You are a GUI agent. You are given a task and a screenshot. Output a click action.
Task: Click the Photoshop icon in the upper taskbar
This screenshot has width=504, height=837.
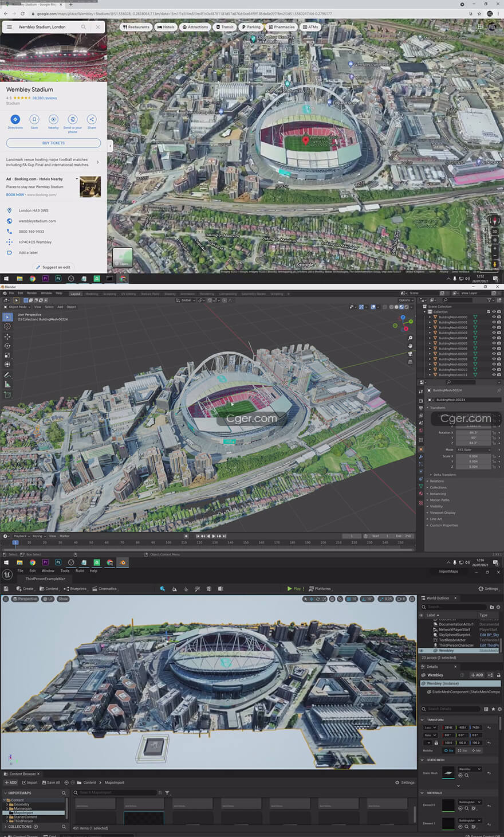[58, 279]
